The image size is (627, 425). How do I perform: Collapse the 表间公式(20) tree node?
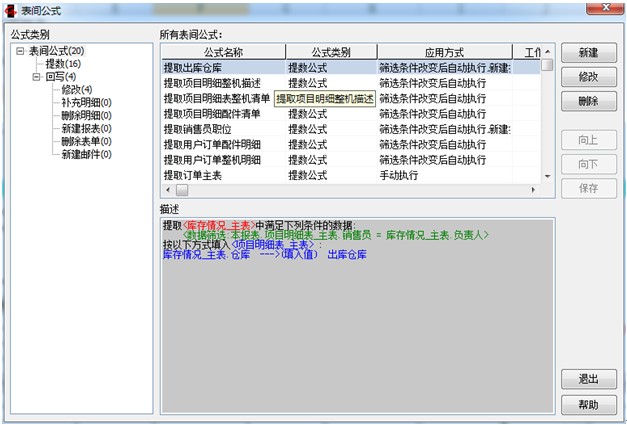(x=20, y=51)
